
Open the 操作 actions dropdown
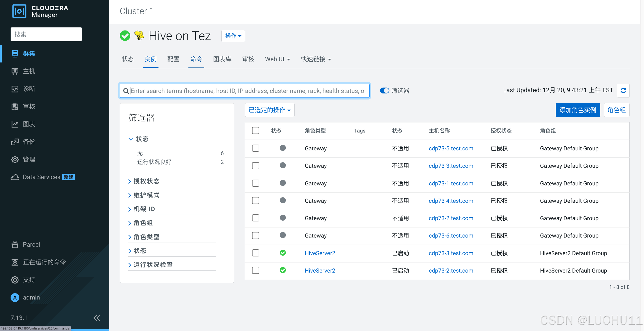(233, 36)
